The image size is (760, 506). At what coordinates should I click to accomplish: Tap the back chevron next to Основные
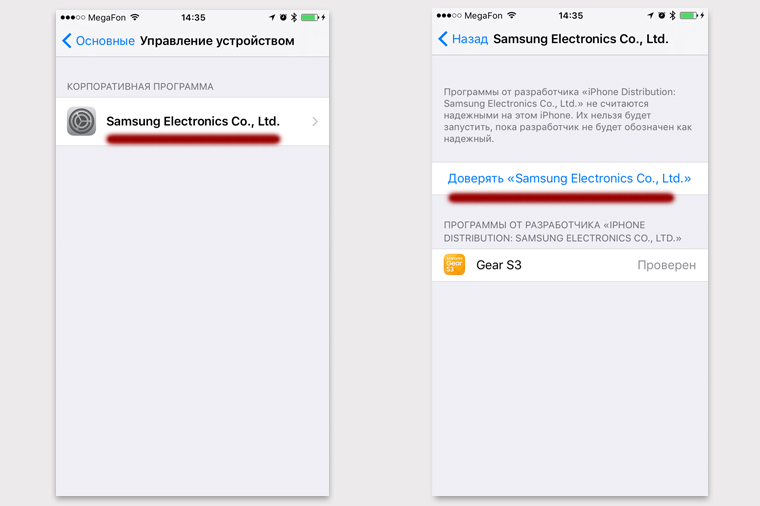click(67, 41)
